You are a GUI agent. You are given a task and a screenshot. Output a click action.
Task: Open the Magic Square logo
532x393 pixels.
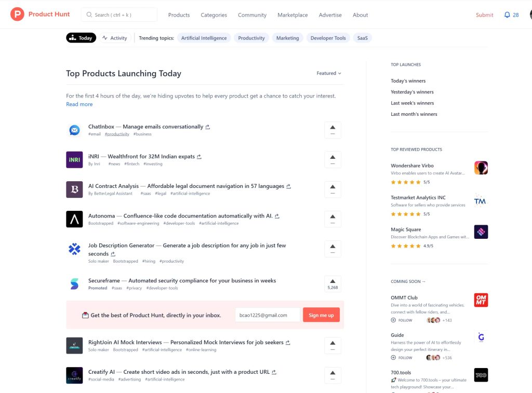pyautogui.click(x=481, y=232)
